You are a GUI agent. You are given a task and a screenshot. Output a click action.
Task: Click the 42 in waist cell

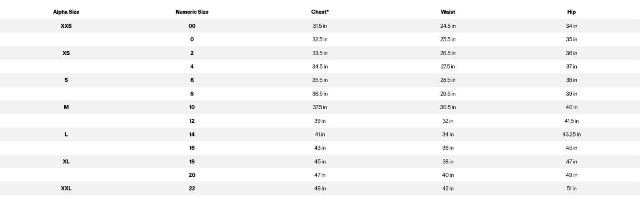click(448, 188)
